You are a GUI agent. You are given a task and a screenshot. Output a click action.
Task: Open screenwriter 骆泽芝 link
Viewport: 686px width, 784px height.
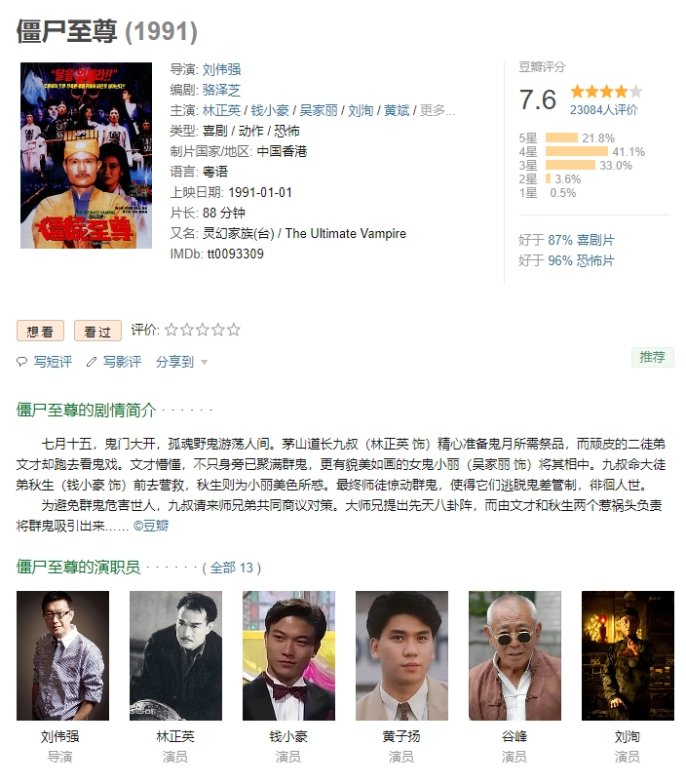[x=222, y=90]
